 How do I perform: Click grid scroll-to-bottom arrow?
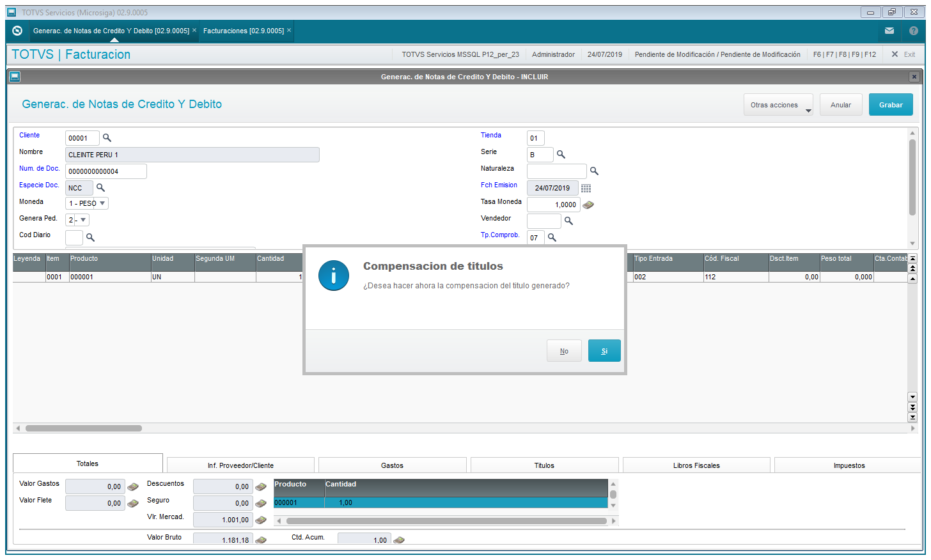click(912, 417)
